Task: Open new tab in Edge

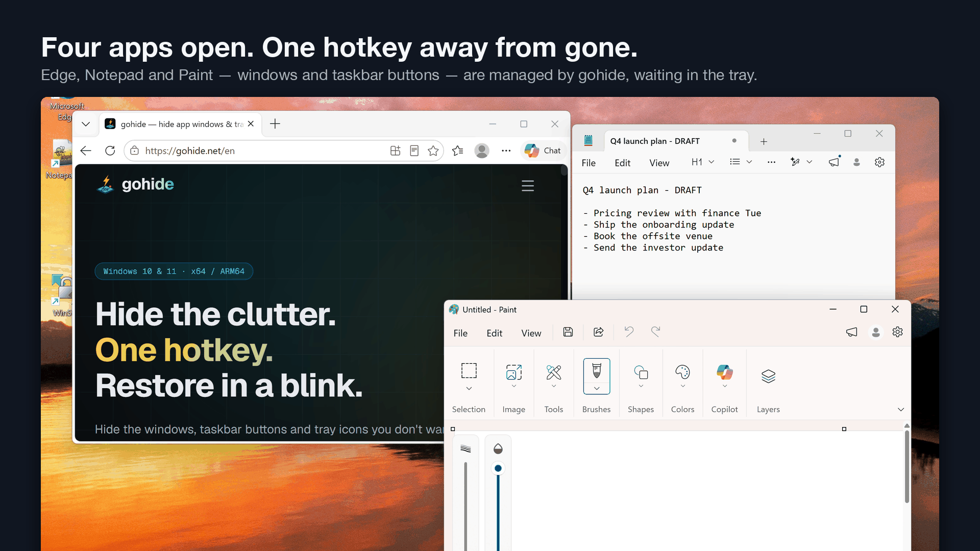Action: (x=275, y=124)
